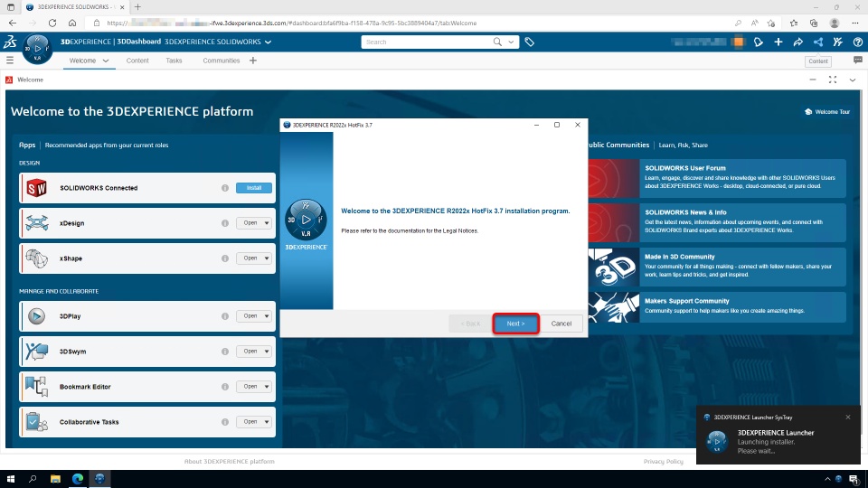868x488 pixels.
Task: Select the Welcome dashboard tab
Action: [82, 61]
